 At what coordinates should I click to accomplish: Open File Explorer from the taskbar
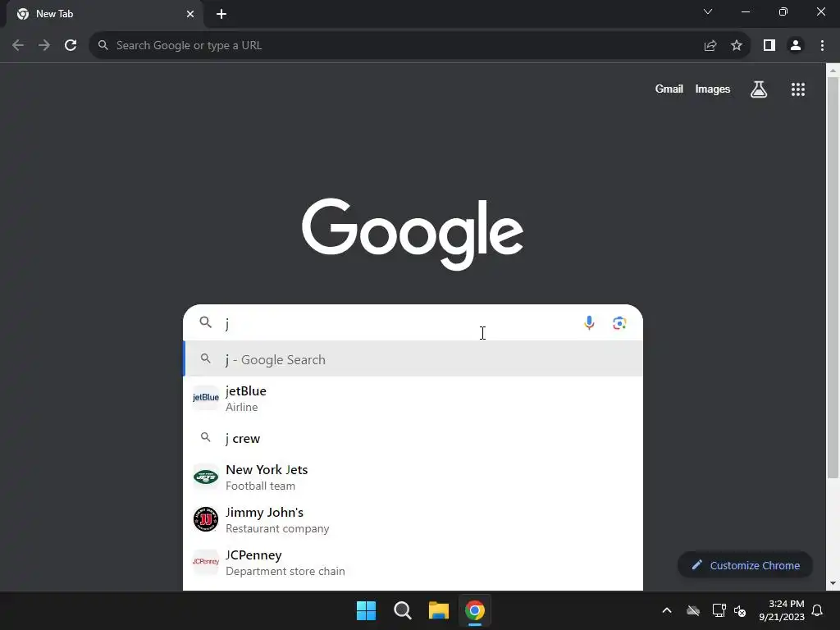tap(439, 610)
